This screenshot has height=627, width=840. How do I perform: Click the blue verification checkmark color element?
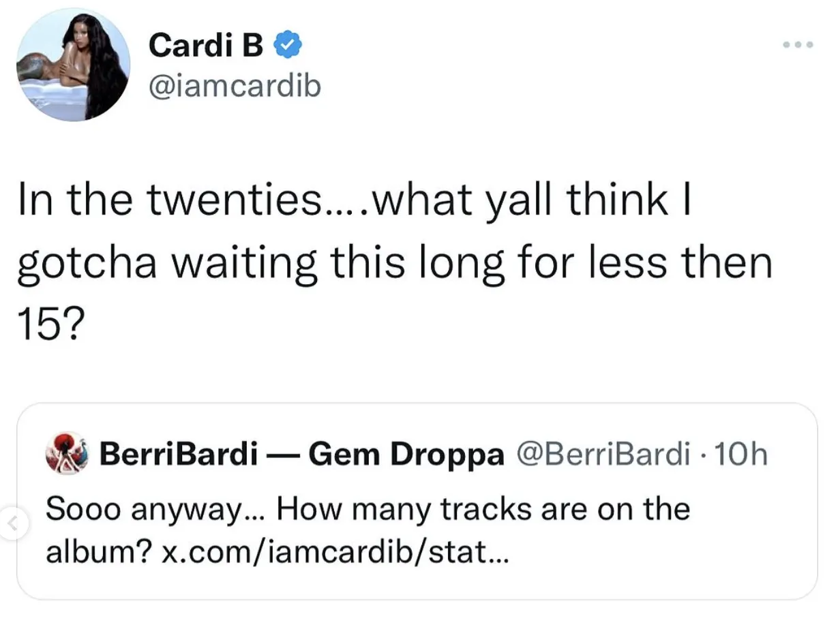(x=287, y=43)
